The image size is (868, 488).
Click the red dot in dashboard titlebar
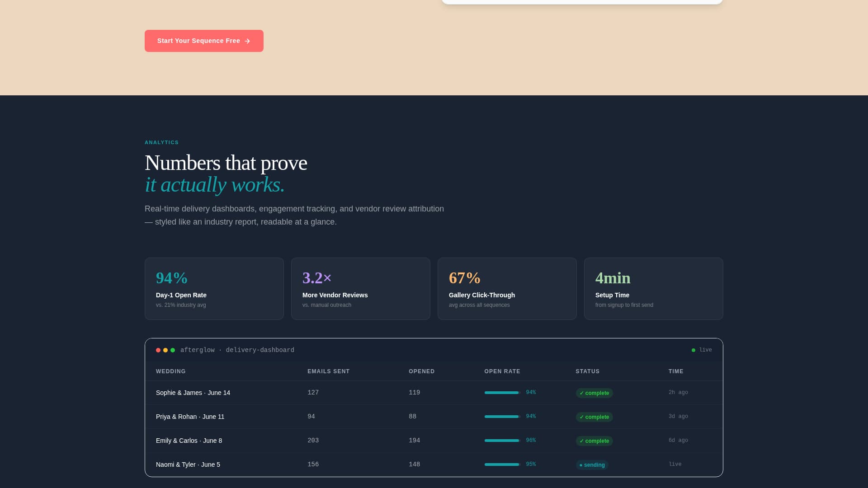[x=158, y=350]
